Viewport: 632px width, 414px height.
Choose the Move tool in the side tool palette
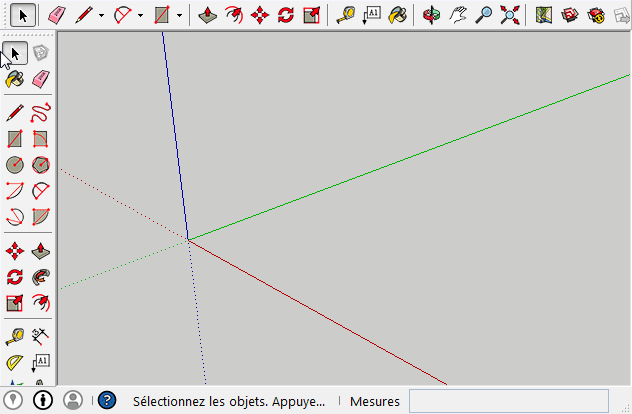click(x=15, y=251)
